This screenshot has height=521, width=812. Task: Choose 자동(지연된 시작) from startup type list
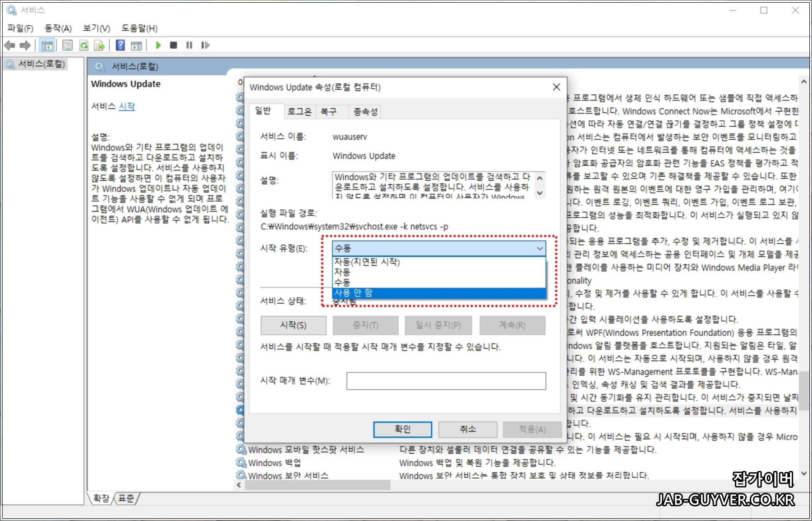click(x=439, y=262)
